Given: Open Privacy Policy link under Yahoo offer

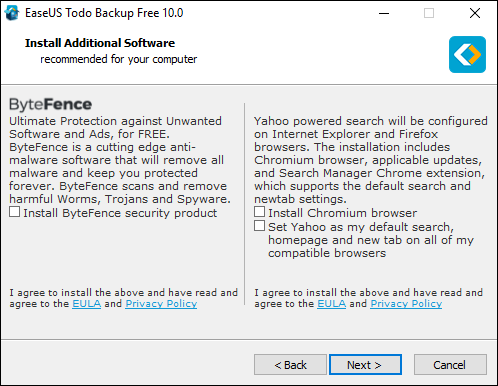Looking at the screenshot, I should coord(406,304).
